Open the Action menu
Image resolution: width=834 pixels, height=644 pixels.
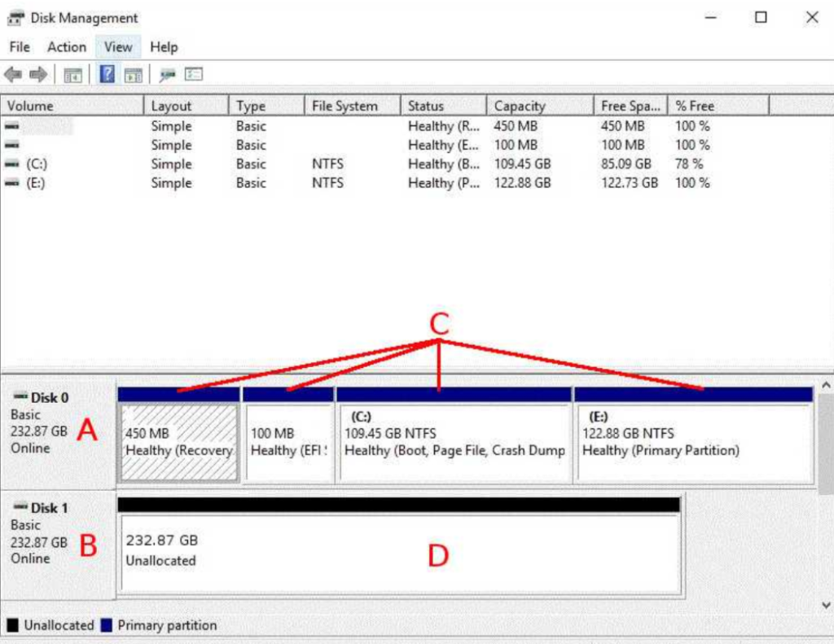tap(65, 46)
